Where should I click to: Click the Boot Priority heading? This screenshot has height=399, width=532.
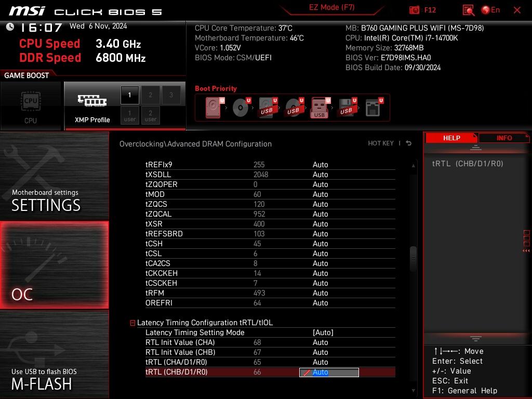pyautogui.click(x=216, y=88)
